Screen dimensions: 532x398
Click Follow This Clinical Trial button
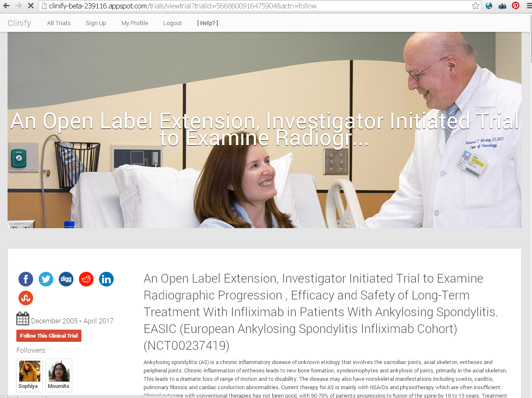(49, 336)
